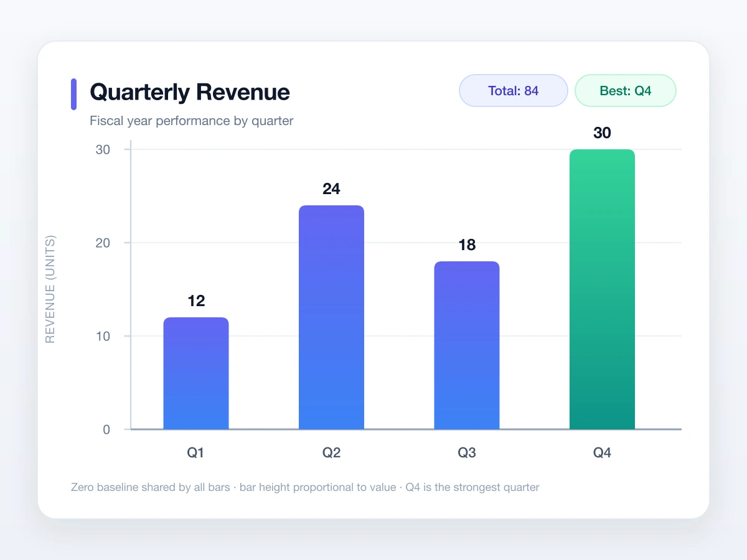Click the y-axis tick label "10"

click(103, 337)
